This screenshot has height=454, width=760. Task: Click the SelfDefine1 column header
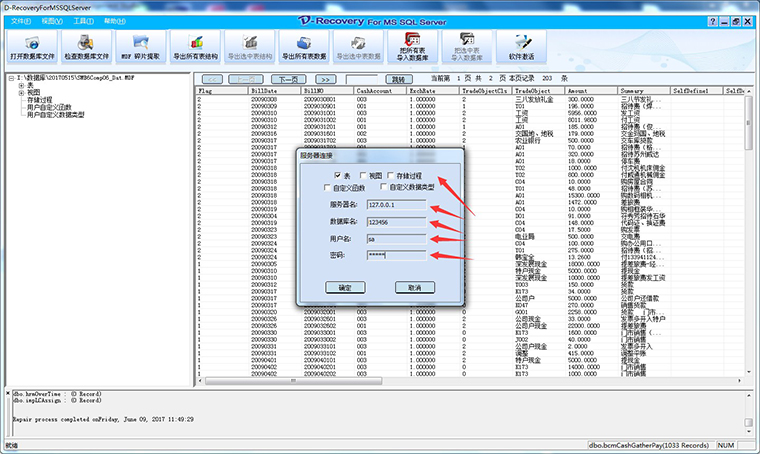[697, 91]
